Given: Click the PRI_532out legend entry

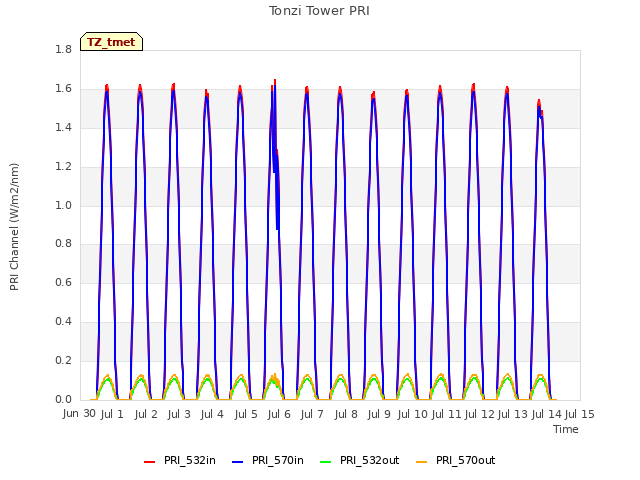Looking at the screenshot, I should (360, 460).
